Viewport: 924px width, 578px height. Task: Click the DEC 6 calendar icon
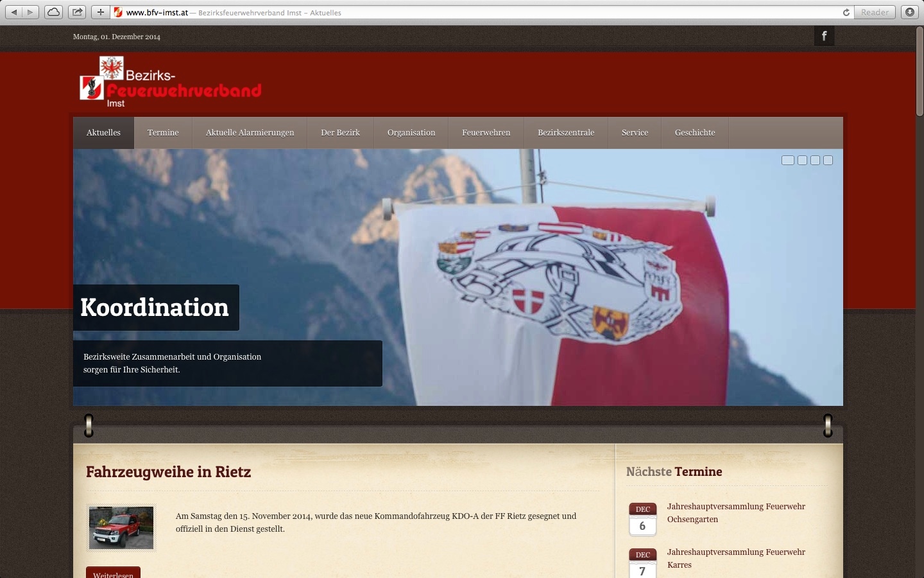coord(642,519)
